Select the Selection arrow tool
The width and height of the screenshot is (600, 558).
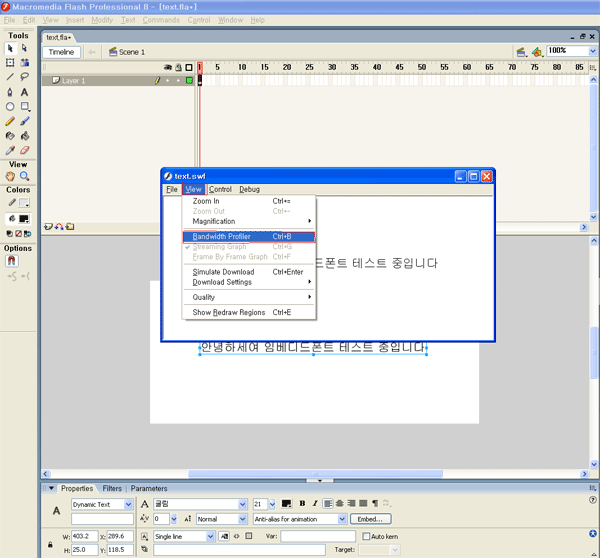[10, 48]
